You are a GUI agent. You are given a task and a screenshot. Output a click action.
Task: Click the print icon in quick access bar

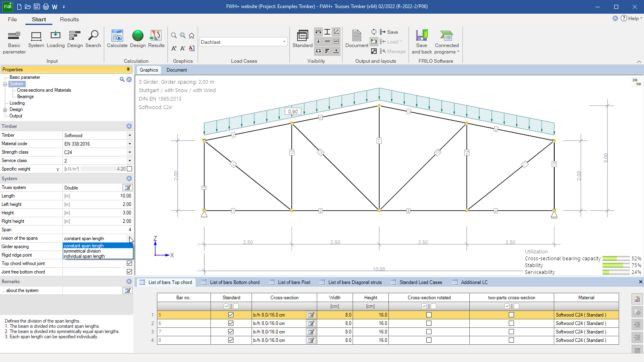point(46,6)
